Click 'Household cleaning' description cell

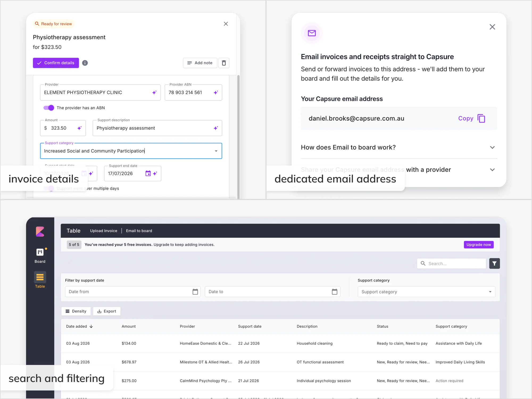315,343
